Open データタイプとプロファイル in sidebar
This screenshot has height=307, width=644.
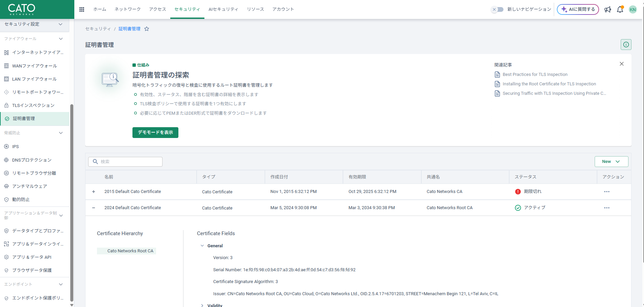pyautogui.click(x=34, y=231)
